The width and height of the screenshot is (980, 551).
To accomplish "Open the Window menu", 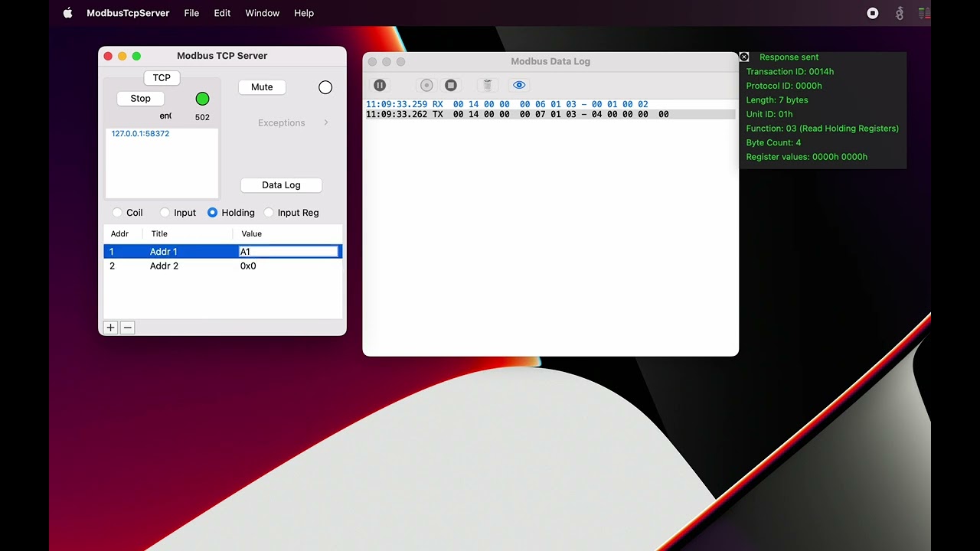I will [262, 13].
